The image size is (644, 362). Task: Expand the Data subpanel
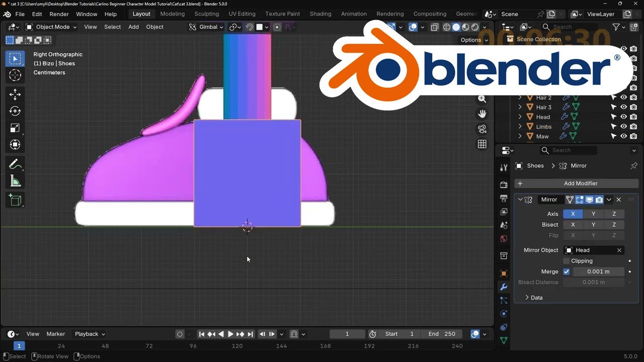click(527, 298)
